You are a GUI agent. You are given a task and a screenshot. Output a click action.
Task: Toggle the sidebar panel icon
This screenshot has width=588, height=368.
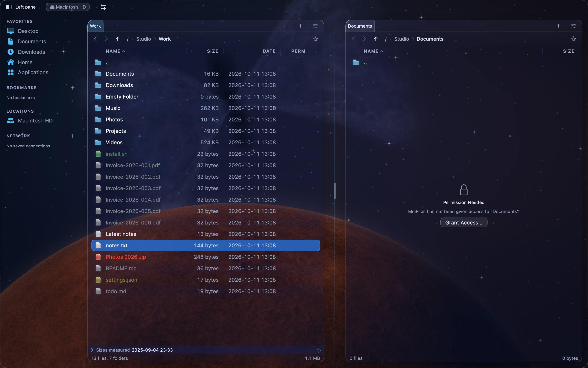9,7
